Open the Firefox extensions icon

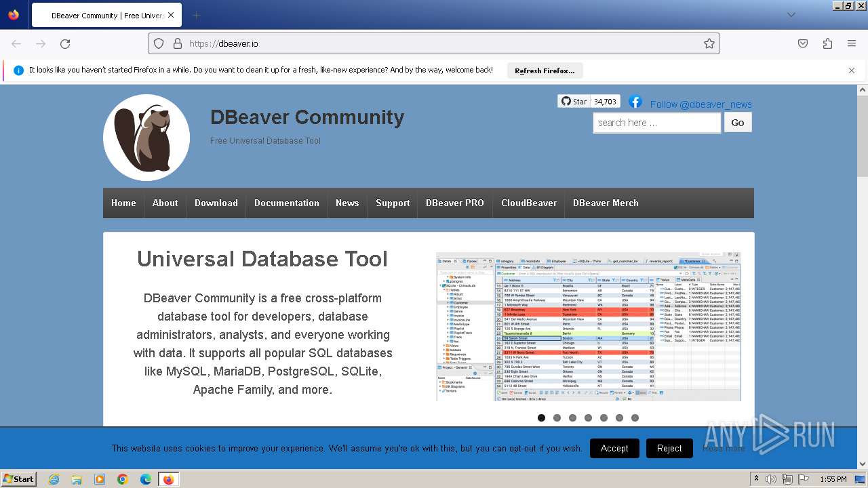(827, 43)
